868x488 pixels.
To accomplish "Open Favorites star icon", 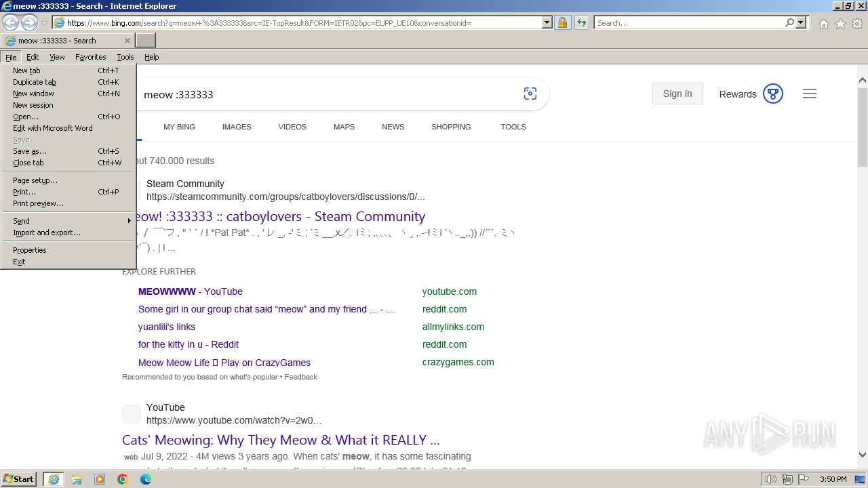I will pos(840,24).
